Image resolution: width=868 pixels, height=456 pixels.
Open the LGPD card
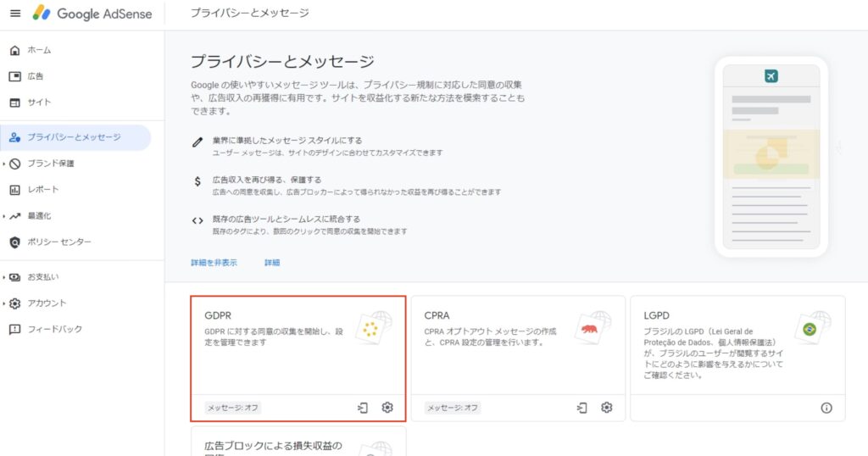737,359
